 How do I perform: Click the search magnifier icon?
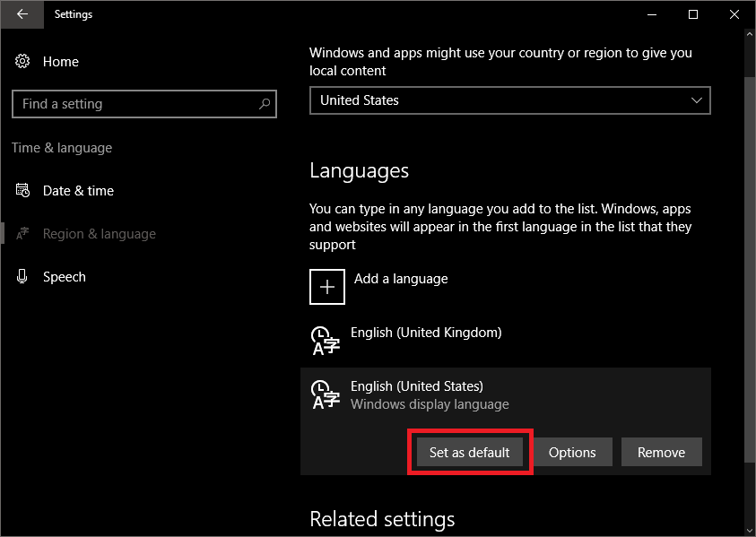pyautogui.click(x=265, y=104)
